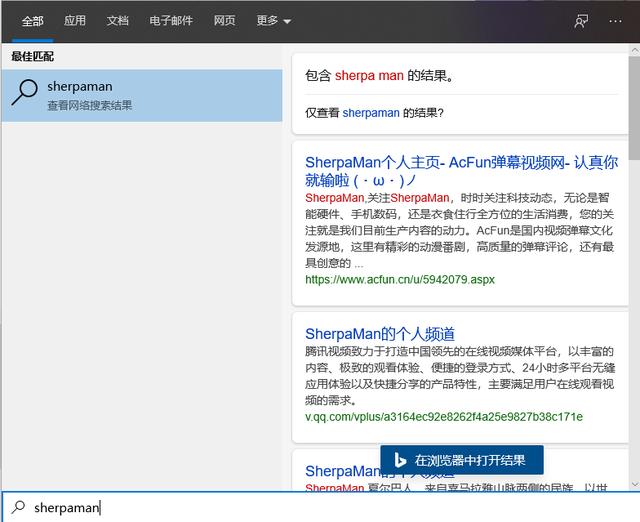The height and width of the screenshot is (522, 640).
Task: Click the magnifier icon in sherpaman best match
Action: tap(24, 93)
